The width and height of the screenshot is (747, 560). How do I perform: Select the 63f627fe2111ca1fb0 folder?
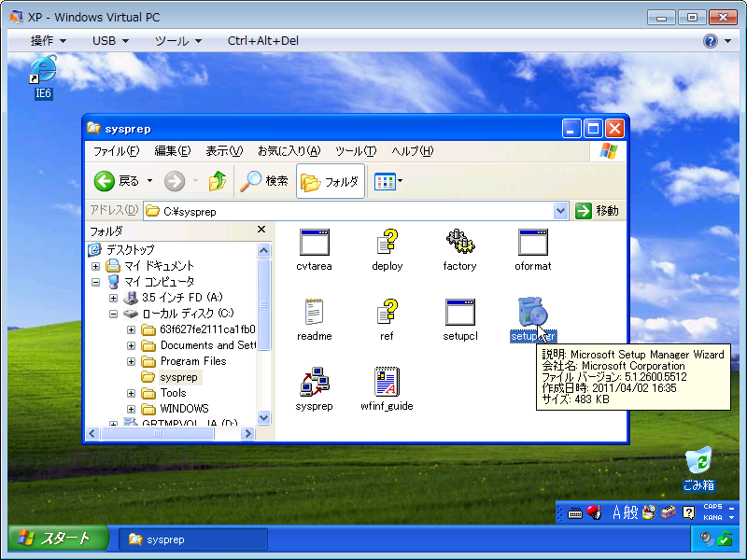(207, 329)
